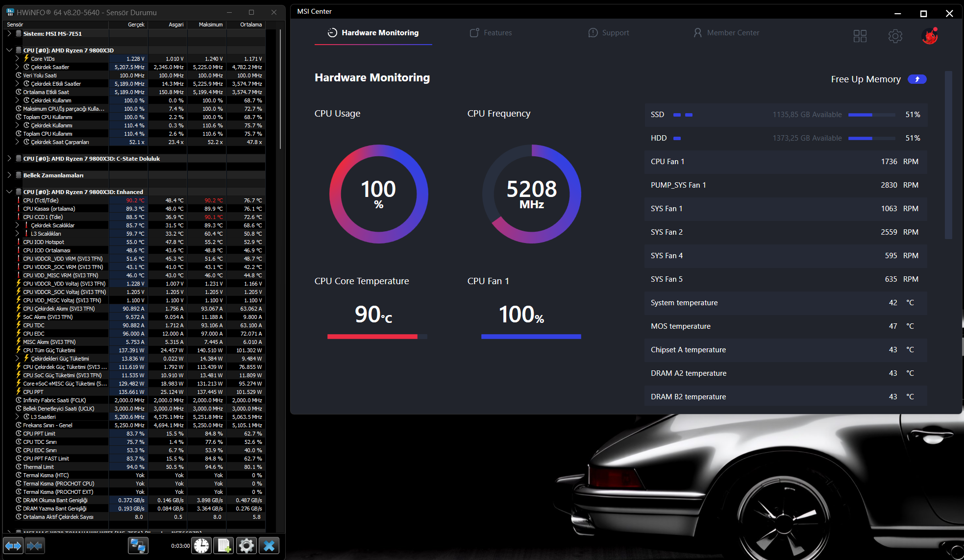Click the chip icon beside Bellek Zamanlamaları
Viewport: 964px width, 560px height.
coord(19,175)
